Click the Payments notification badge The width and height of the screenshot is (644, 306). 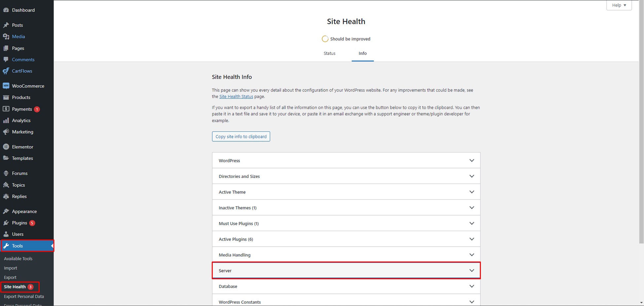37,109
